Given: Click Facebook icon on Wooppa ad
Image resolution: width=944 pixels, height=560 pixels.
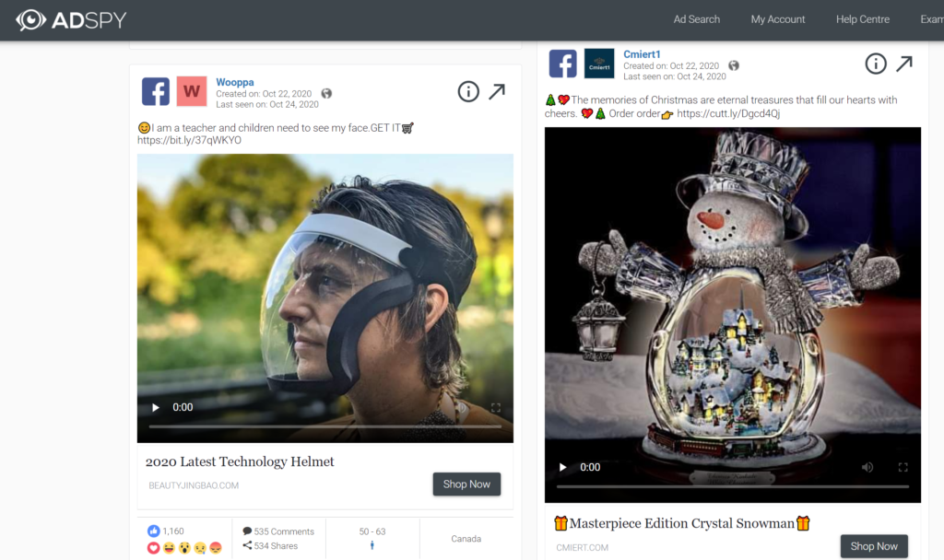Looking at the screenshot, I should (x=155, y=91).
